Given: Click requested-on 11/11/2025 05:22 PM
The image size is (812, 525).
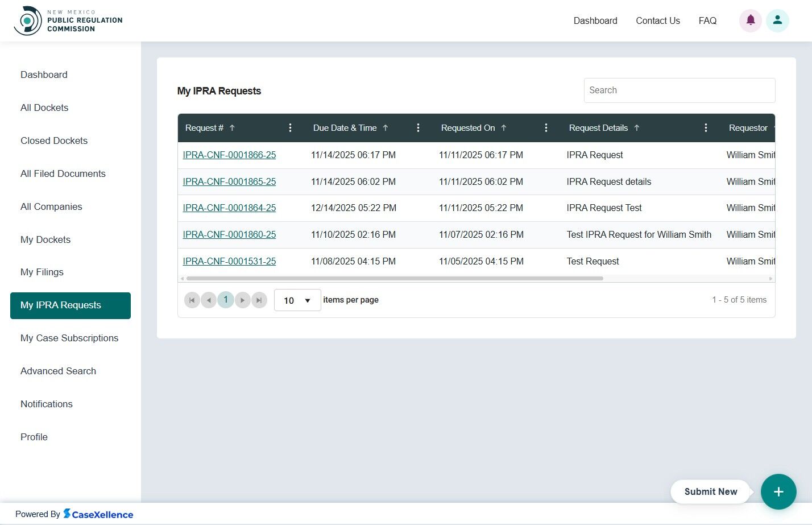Looking at the screenshot, I should [481, 208].
